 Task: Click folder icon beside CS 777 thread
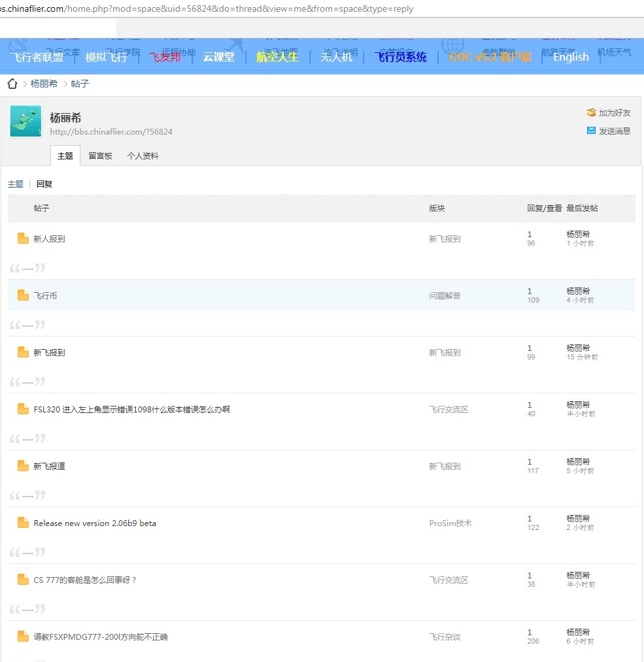[x=23, y=580]
